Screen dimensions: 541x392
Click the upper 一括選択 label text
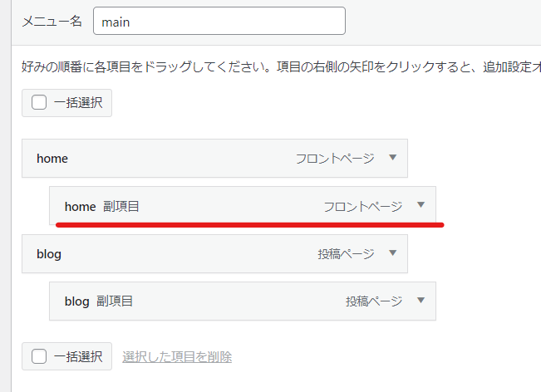pos(79,103)
